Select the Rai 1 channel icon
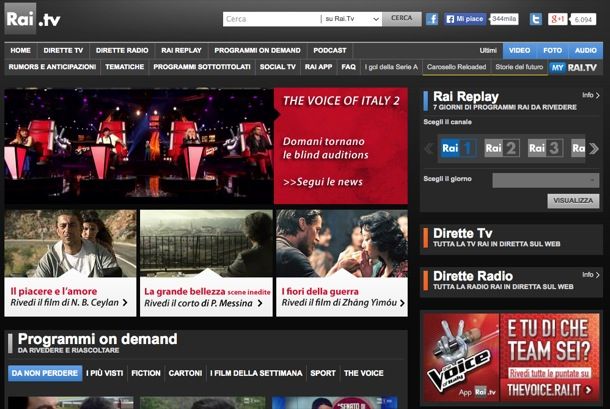The height and width of the screenshot is (409, 610). point(458,148)
